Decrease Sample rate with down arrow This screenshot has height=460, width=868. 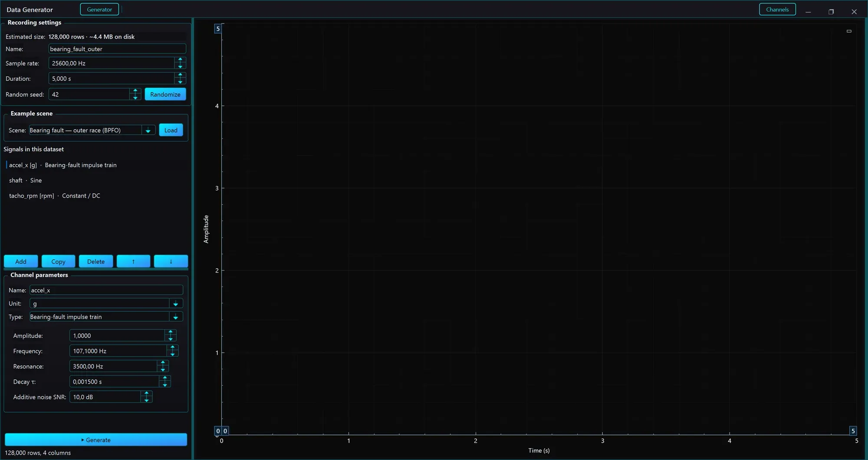pyautogui.click(x=180, y=66)
